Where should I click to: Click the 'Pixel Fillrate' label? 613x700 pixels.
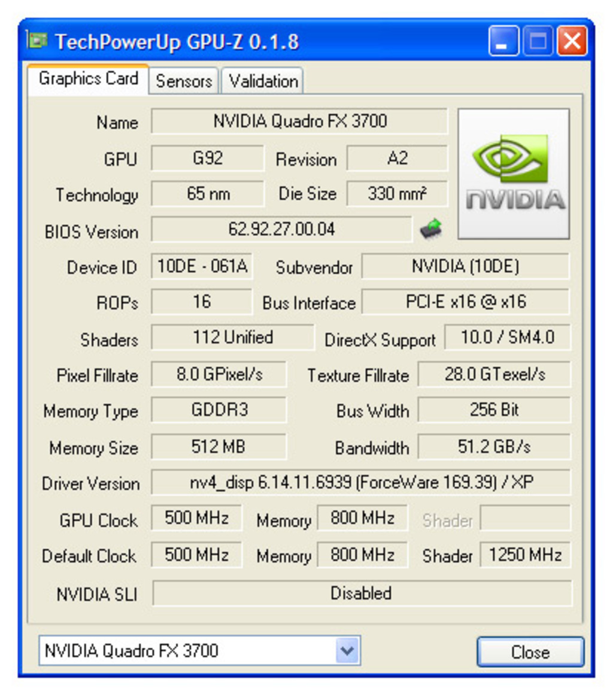97,376
